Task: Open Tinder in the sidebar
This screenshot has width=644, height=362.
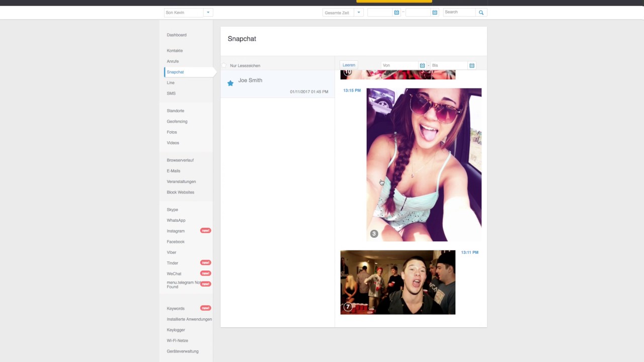Action: click(173, 263)
